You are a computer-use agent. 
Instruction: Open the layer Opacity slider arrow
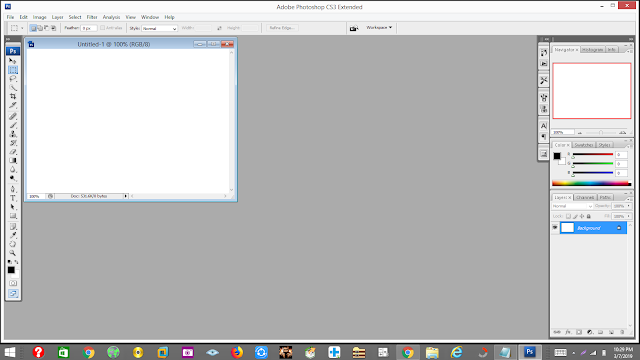[629, 206]
